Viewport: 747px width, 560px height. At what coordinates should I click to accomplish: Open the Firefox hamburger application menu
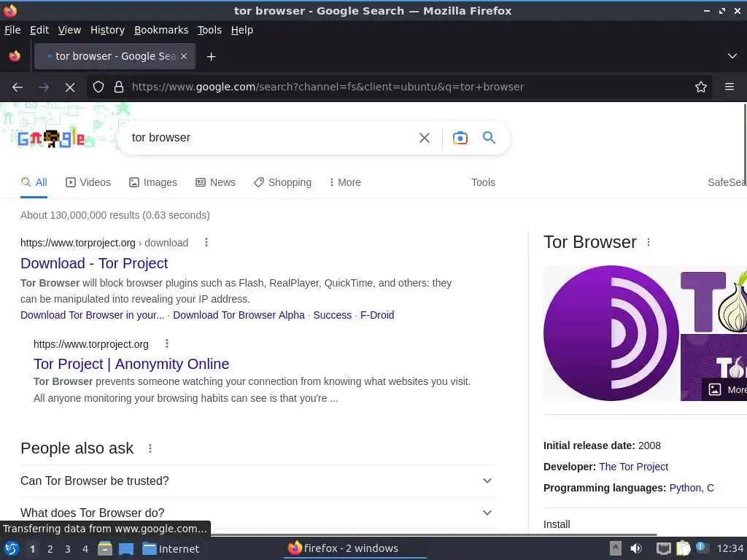(x=729, y=87)
